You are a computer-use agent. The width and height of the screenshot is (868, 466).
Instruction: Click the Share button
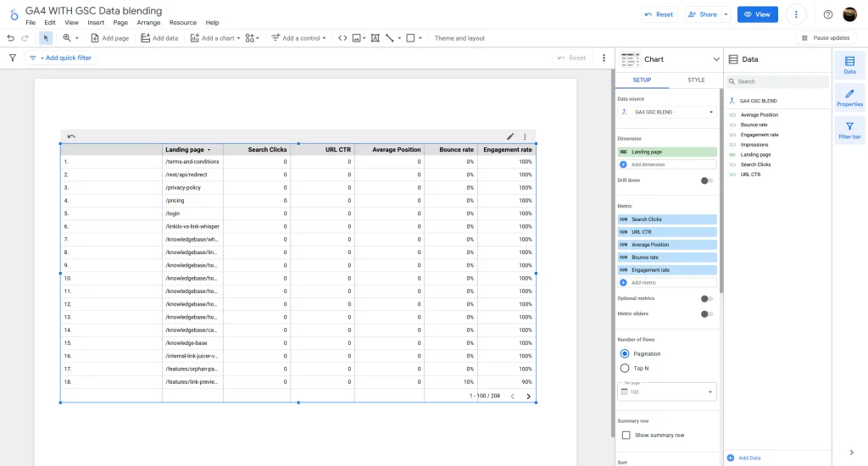coord(703,14)
